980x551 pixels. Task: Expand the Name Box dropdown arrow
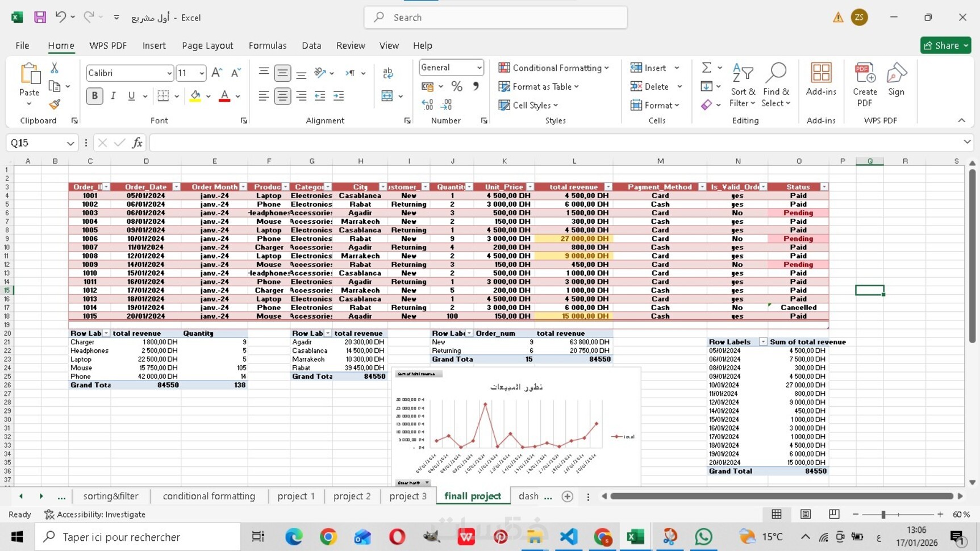(x=70, y=143)
